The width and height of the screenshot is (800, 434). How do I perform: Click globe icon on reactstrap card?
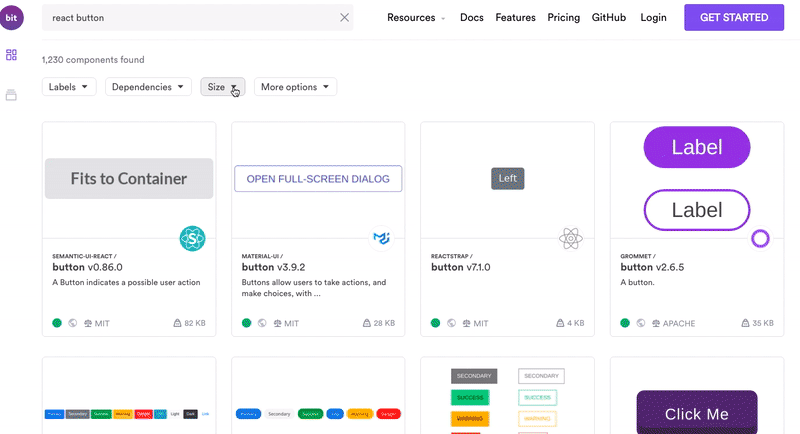[x=452, y=323]
